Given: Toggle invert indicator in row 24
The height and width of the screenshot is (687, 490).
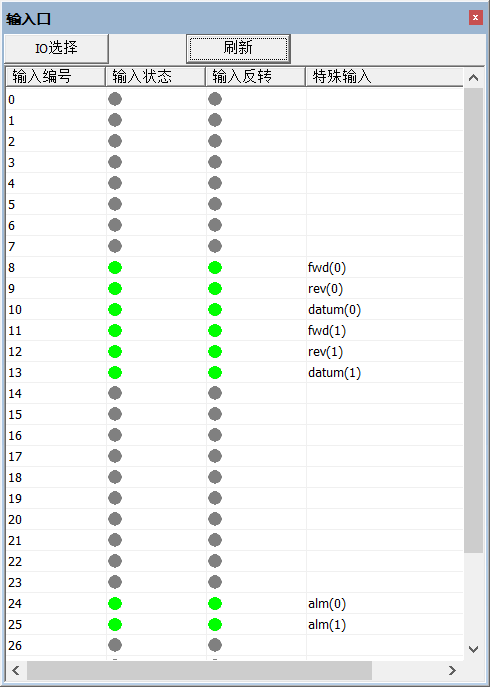Looking at the screenshot, I should (215, 604).
